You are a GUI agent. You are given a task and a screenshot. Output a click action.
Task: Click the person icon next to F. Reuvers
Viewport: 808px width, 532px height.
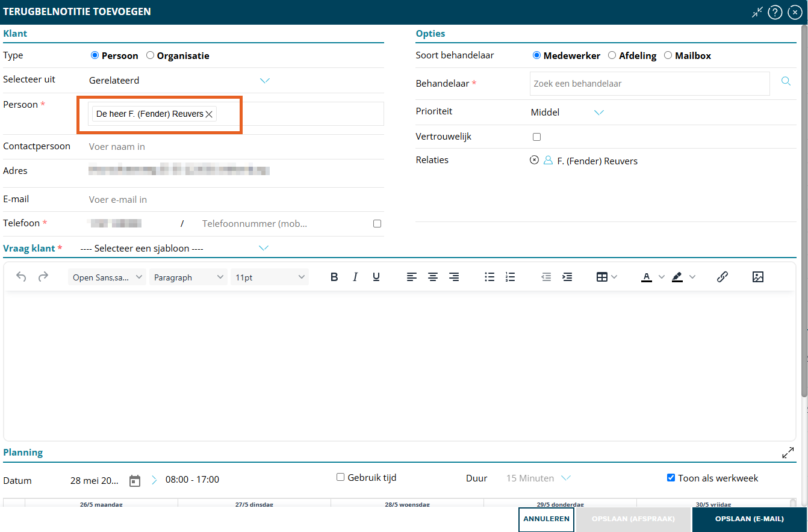548,160
